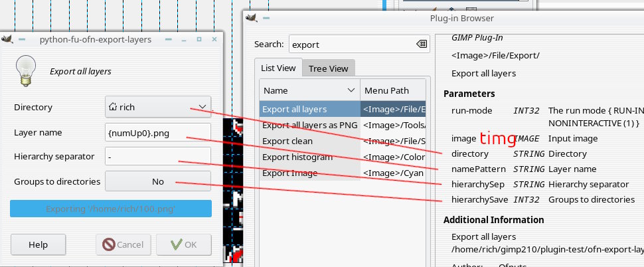Image resolution: width=644 pixels, height=267 pixels.
Task: Click the Cancel button
Action: [x=123, y=244]
